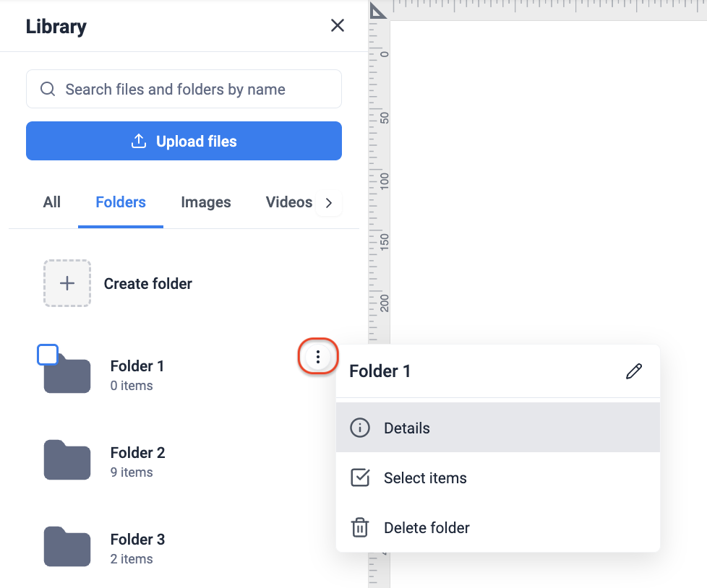
Task: Choose Details from the folder menu
Action: tap(407, 428)
